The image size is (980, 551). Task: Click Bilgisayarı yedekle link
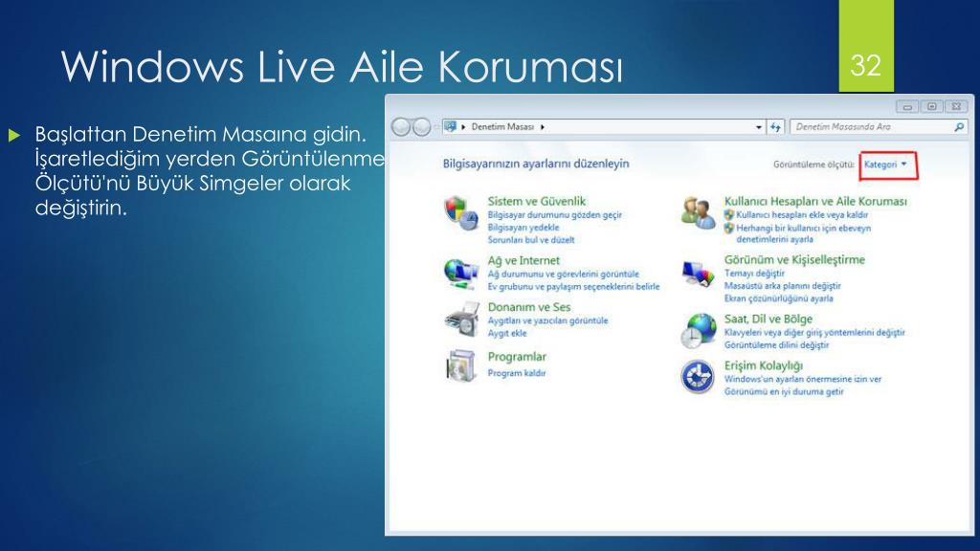[523, 228]
